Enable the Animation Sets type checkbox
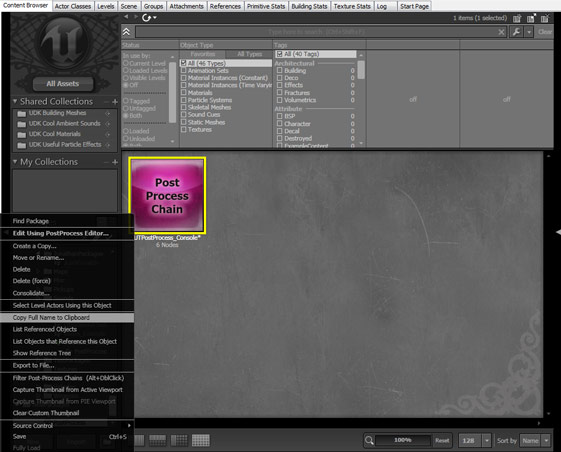Image resolution: width=561 pixels, height=452 pixels. pyautogui.click(x=184, y=71)
